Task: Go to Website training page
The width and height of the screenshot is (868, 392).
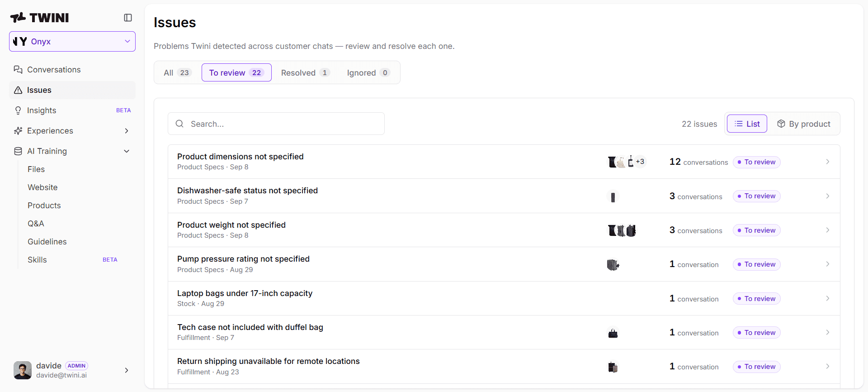Action: coord(42,187)
